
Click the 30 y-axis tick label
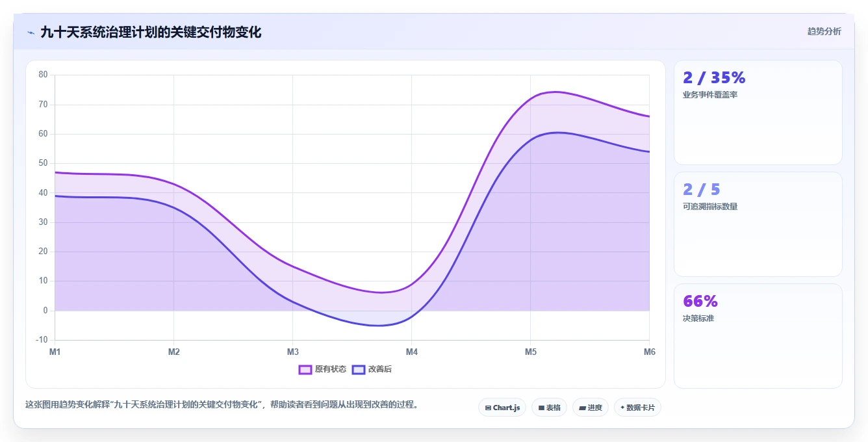pyautogui.click(x=44, y=222)
